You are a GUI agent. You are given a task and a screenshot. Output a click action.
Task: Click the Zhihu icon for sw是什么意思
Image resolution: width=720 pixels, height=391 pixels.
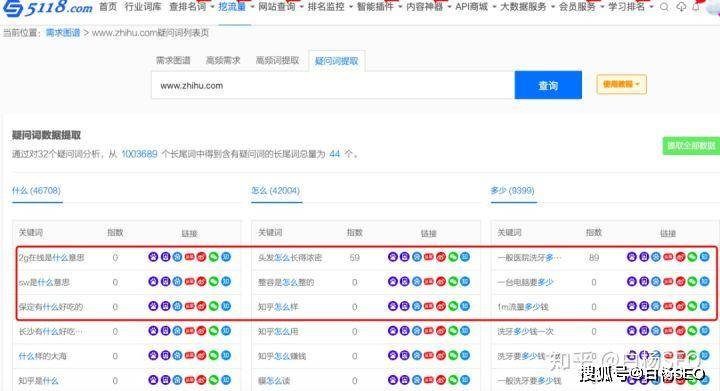pos(226,281)
